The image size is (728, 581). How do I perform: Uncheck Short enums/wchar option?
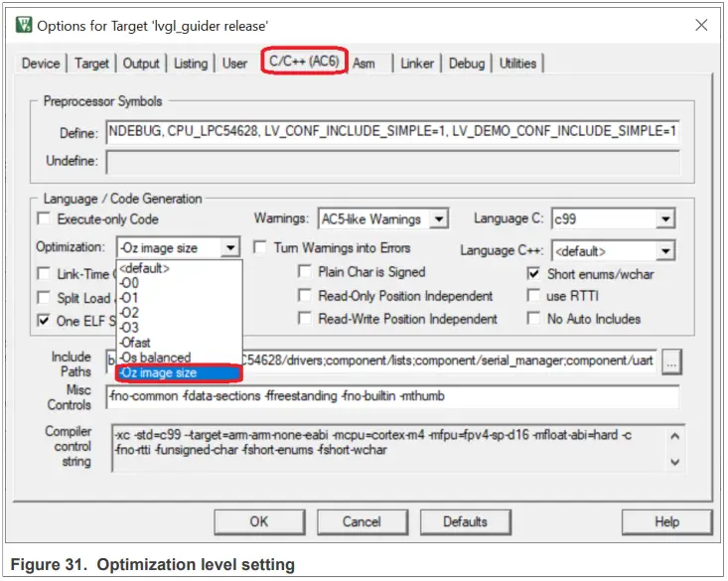coord(534,273)
